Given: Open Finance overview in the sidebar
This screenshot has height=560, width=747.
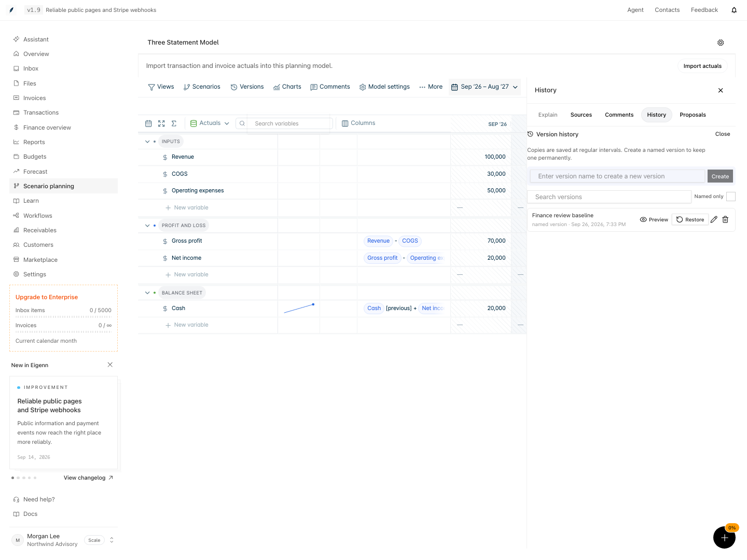Looking at the screenshot, I should click(x=63, y=128).
